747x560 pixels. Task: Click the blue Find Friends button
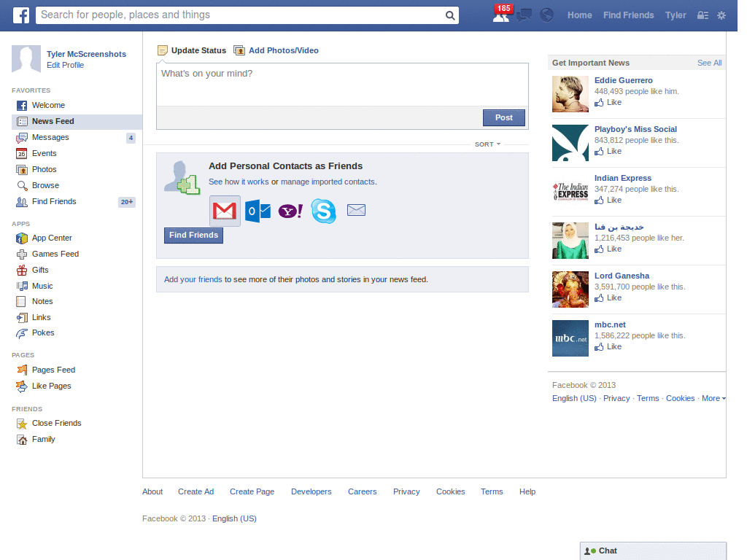point(193,236)
